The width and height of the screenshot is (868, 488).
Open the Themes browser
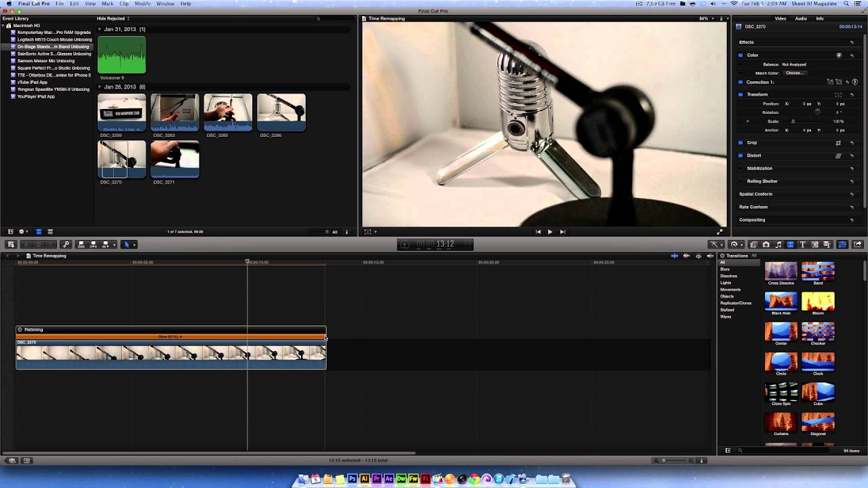point(827,245)
